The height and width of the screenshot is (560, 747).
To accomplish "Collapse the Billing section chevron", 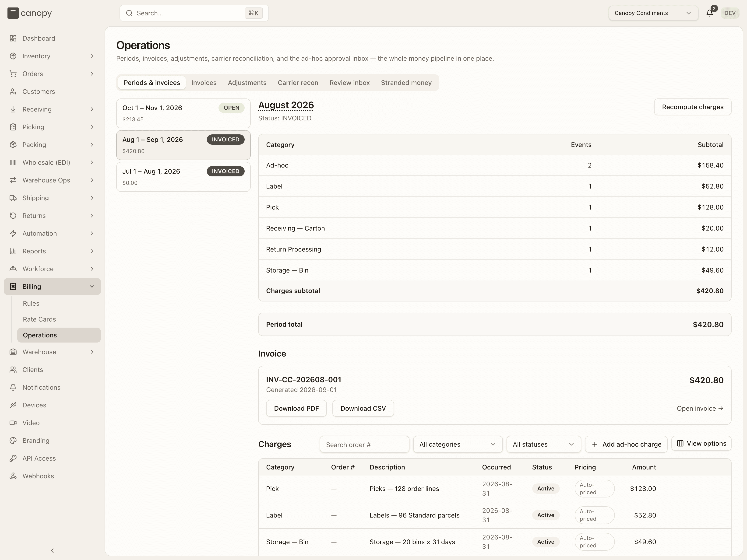I will coord(92,287).
